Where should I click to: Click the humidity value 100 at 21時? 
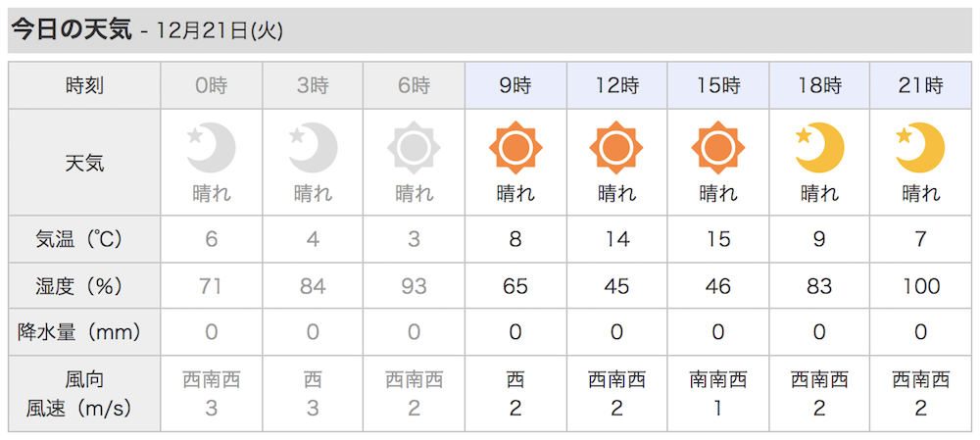[x=920, y=285]
